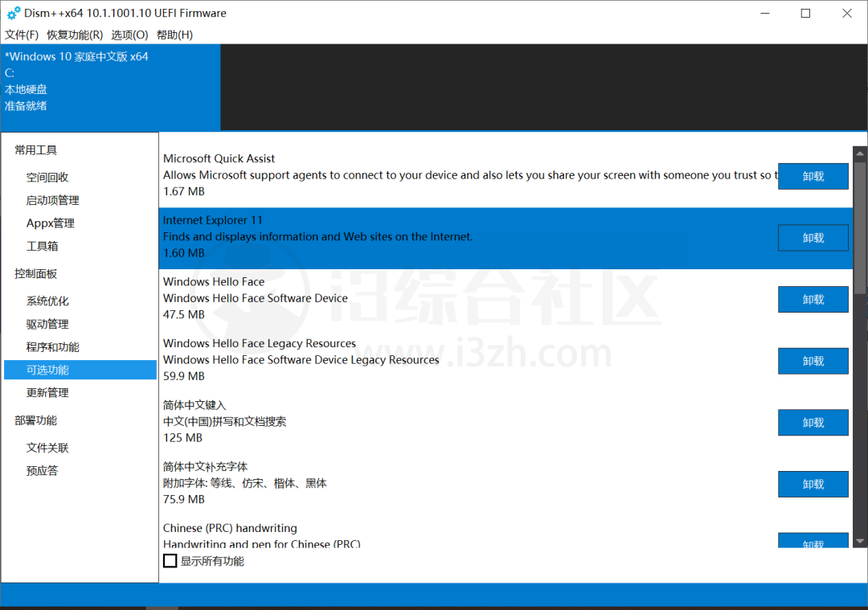Close the Dism++ window
The image size is (868, 610).
(x=847, y=14)
